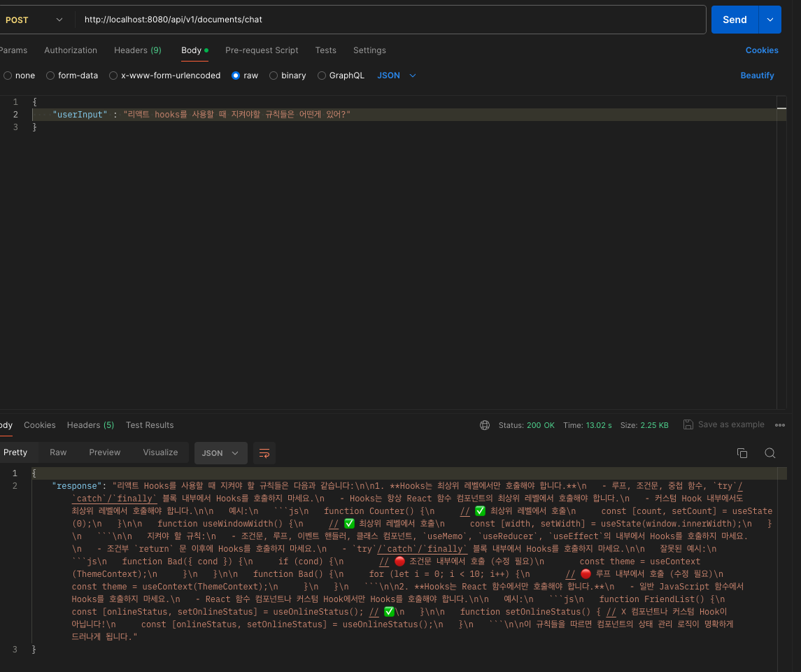Switch to the Tests tab

[x=325, y=50]
